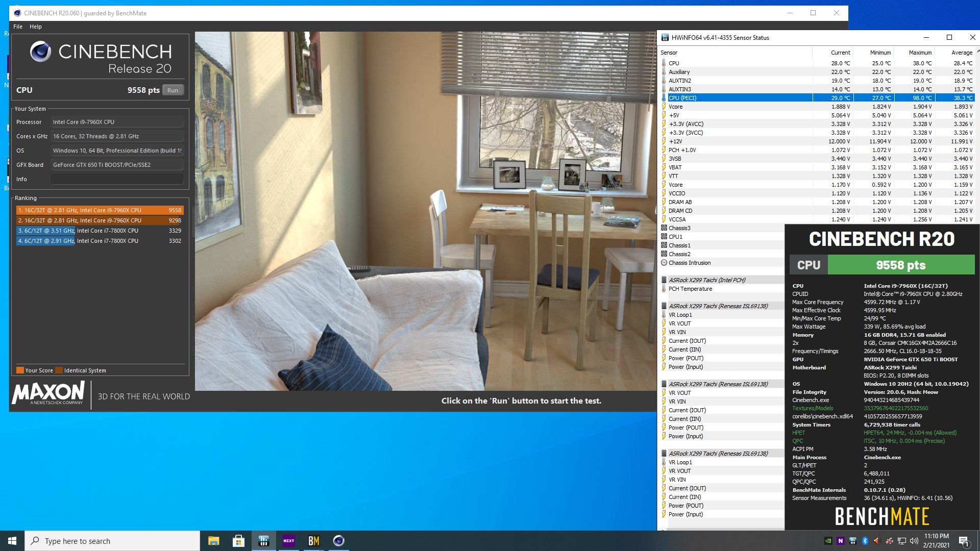Open the volume control in system tray
The width and height of the screenshot is (980, 551).
coord(914,541)
